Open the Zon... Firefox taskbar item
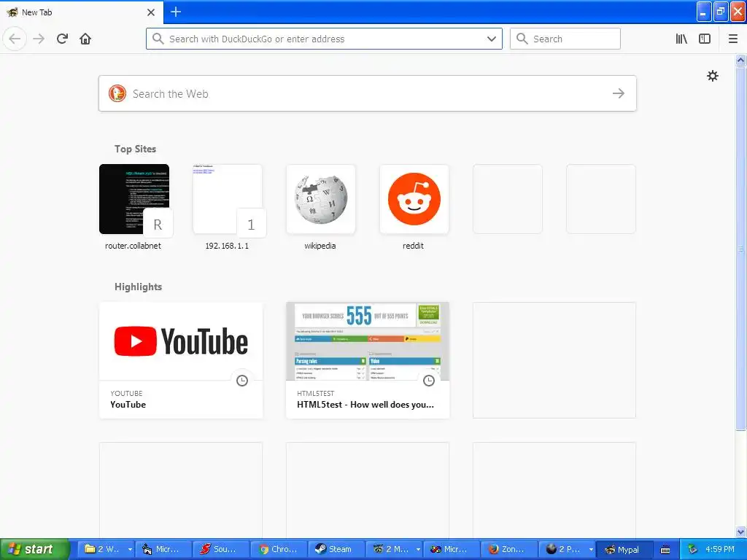The height and width of the screenshot is (560, 747). tap(509, 549)
